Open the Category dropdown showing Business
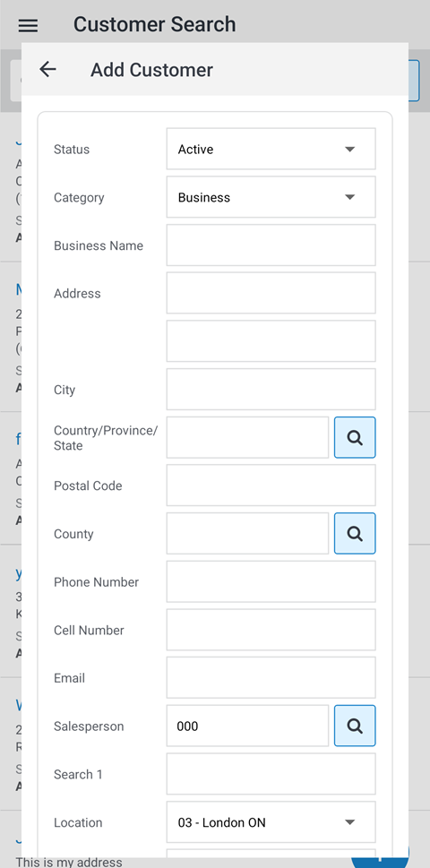430x868 pixels. point(271,197)
